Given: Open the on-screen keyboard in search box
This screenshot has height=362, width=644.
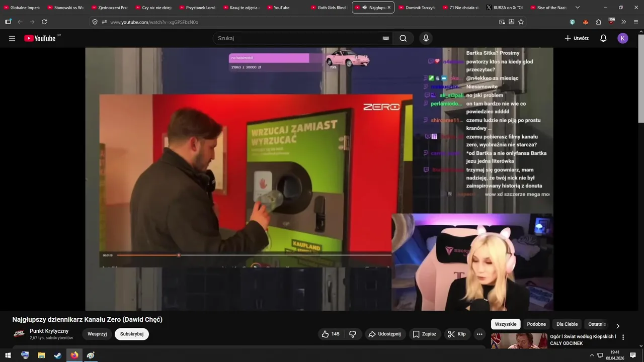Looking at the screenshot, I should click(386, 38).
